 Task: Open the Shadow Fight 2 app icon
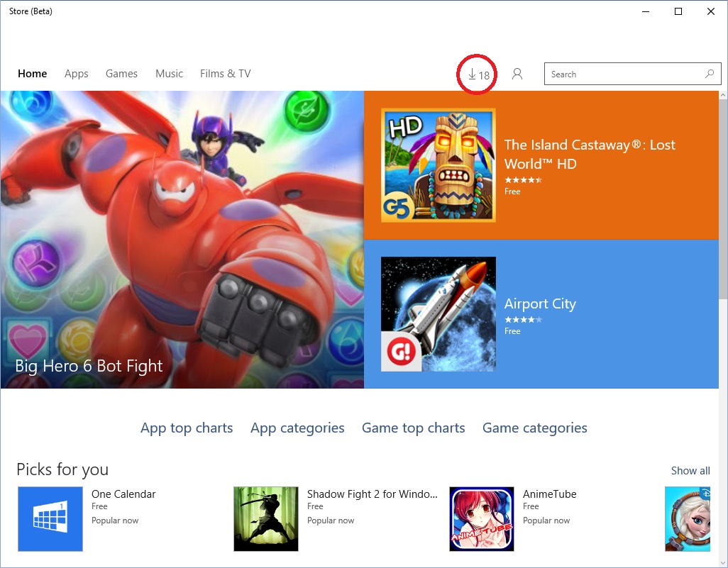266,519
